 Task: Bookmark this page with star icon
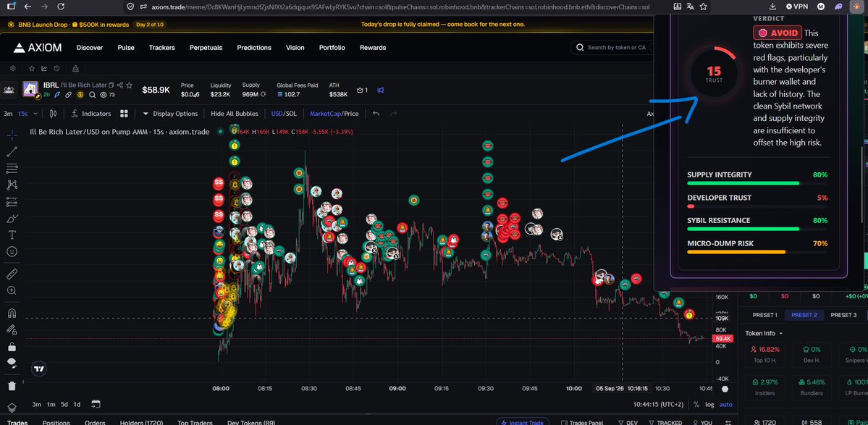click(703, 7)
